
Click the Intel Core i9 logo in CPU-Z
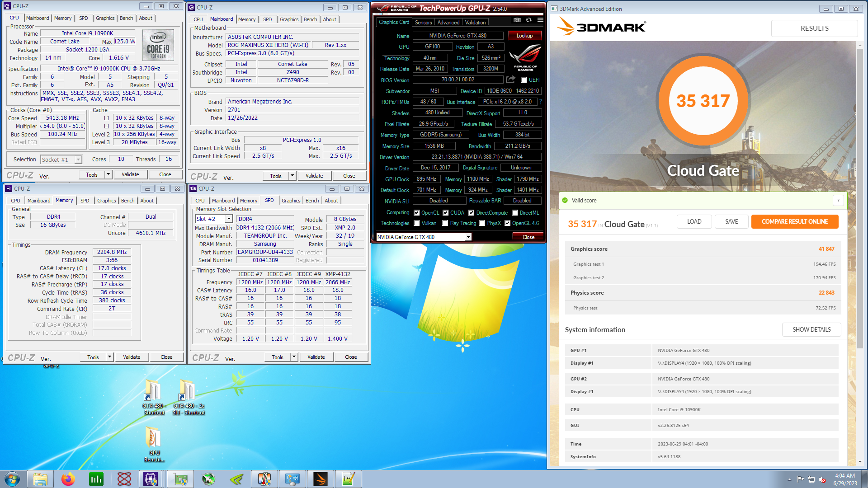tap(158, 44)
